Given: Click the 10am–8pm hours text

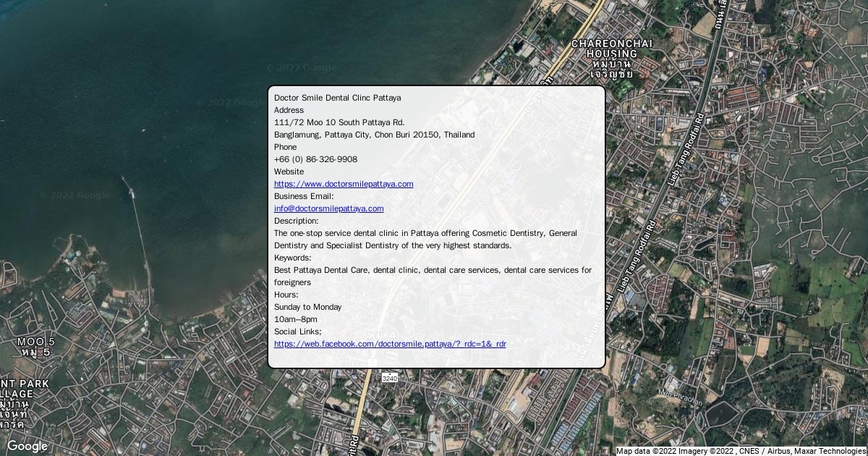Looking at the screenshot, I should (x=295, y=319).
